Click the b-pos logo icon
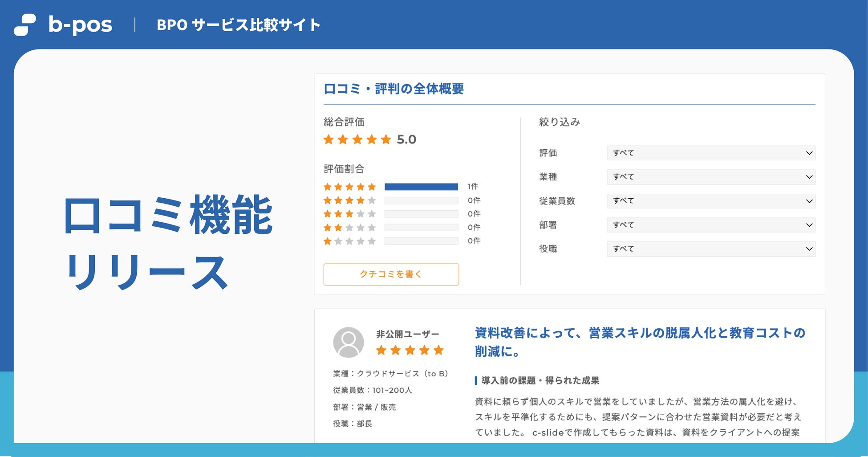The height and width of the screenshot is (457, 868). point(25,25)
